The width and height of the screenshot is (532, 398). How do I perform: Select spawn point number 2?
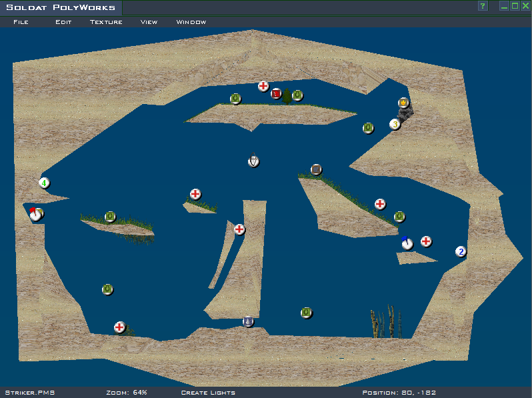tap(460, 251)
